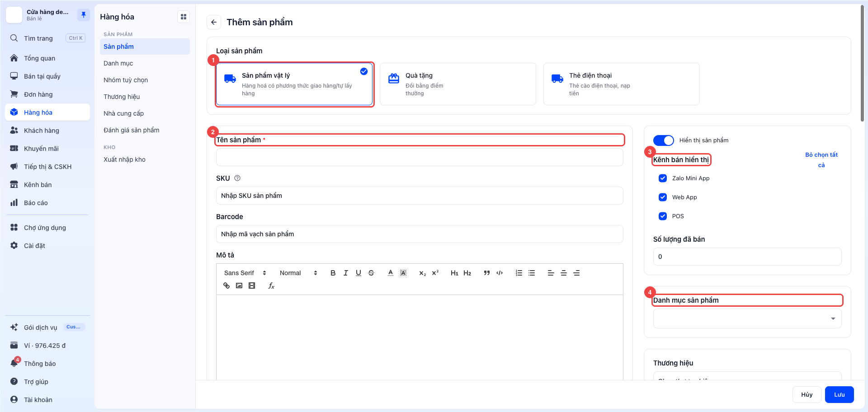The image size is (868, 412).
Task: Uncheck the POS channel
Action: (x=663, y=216)
